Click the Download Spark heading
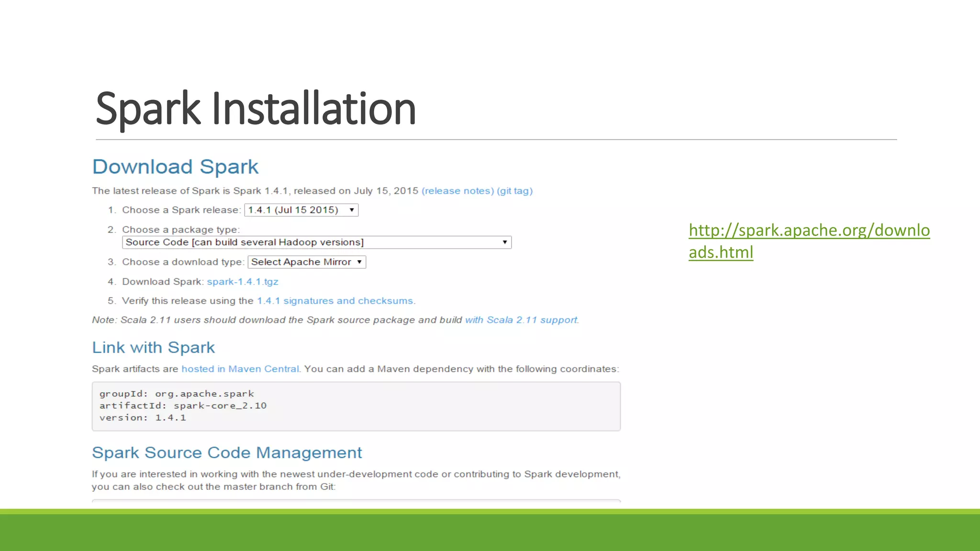 (175, 167)
